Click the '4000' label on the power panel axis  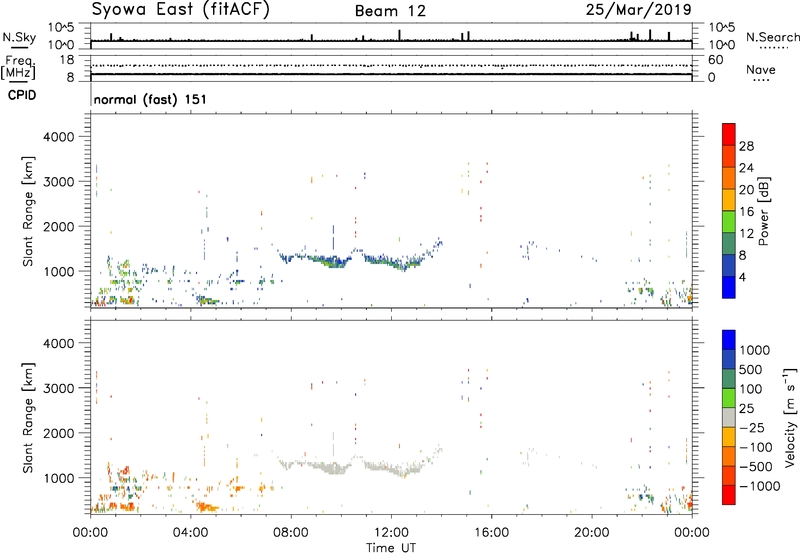coord(58,137)
